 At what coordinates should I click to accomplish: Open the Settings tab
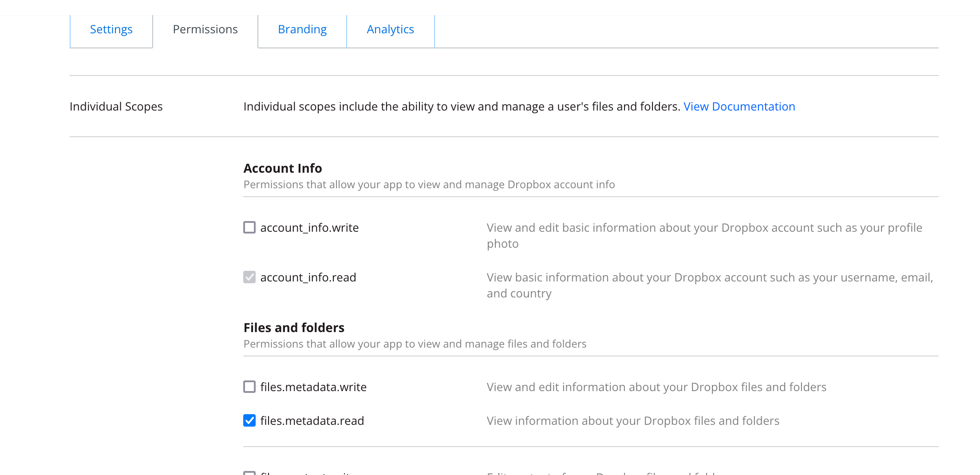point(111,30)
